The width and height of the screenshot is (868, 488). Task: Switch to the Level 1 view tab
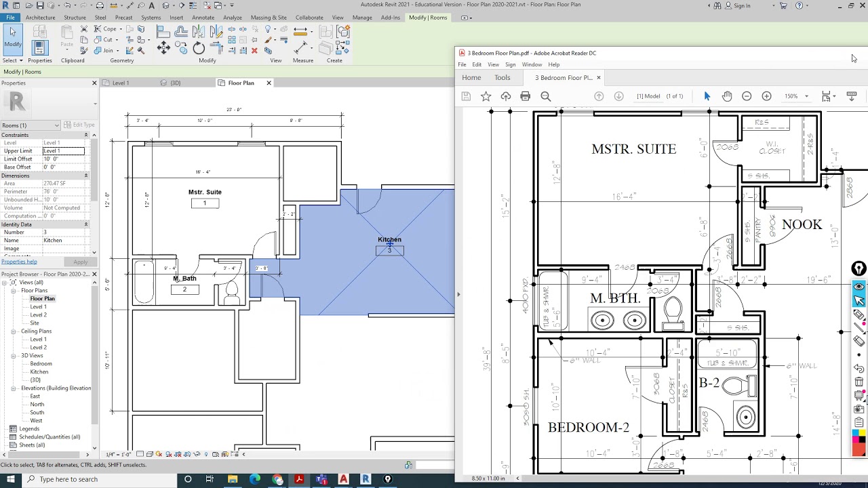(121, 83)
